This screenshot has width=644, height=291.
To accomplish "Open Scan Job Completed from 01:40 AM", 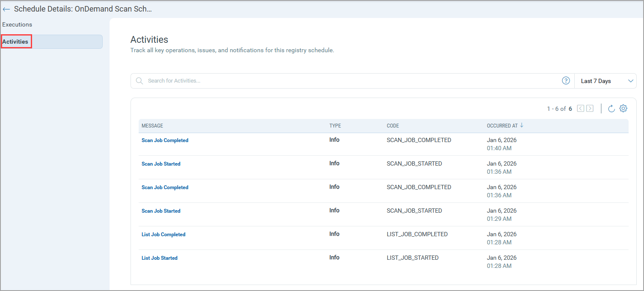I will 165,140.
